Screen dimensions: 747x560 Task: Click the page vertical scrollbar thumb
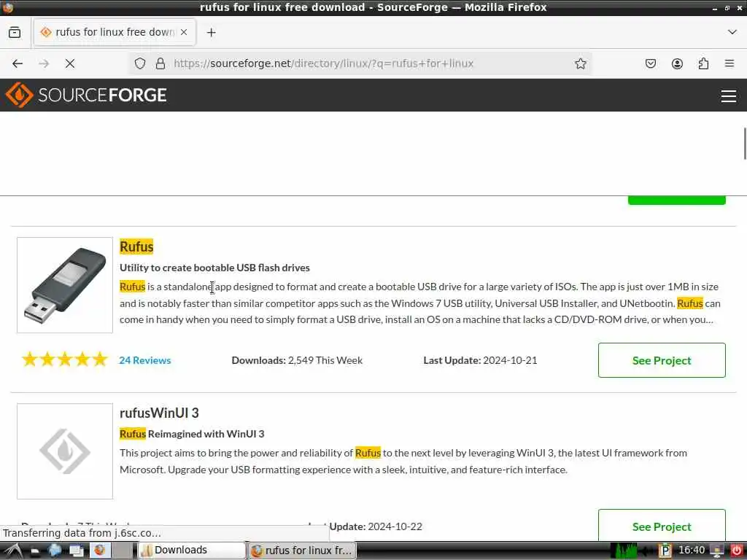pos(745,144)
